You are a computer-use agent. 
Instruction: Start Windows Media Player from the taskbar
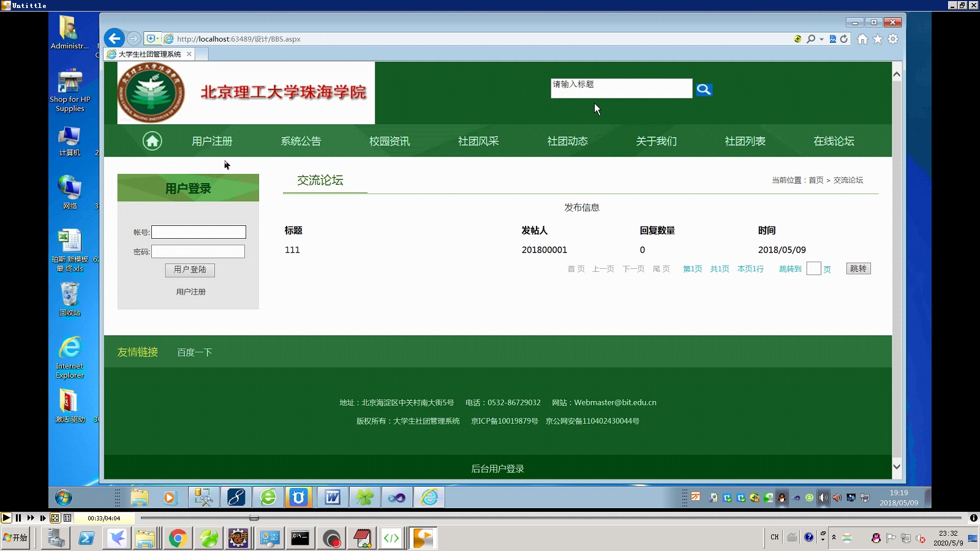tap(170, 498)
